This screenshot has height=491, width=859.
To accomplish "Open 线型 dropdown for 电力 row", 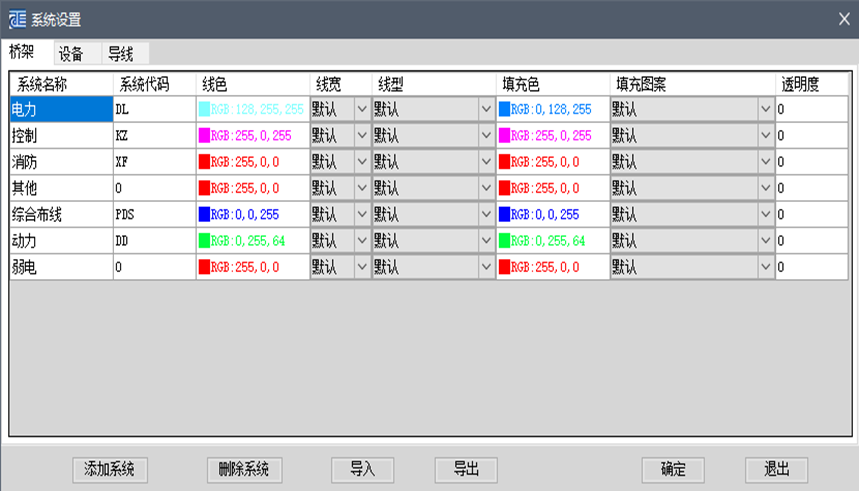I will [486, 109].
